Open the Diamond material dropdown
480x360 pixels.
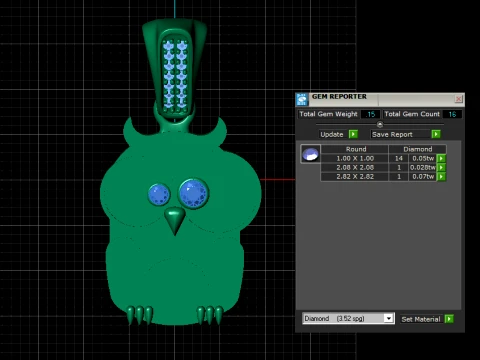tap(388, 318)
